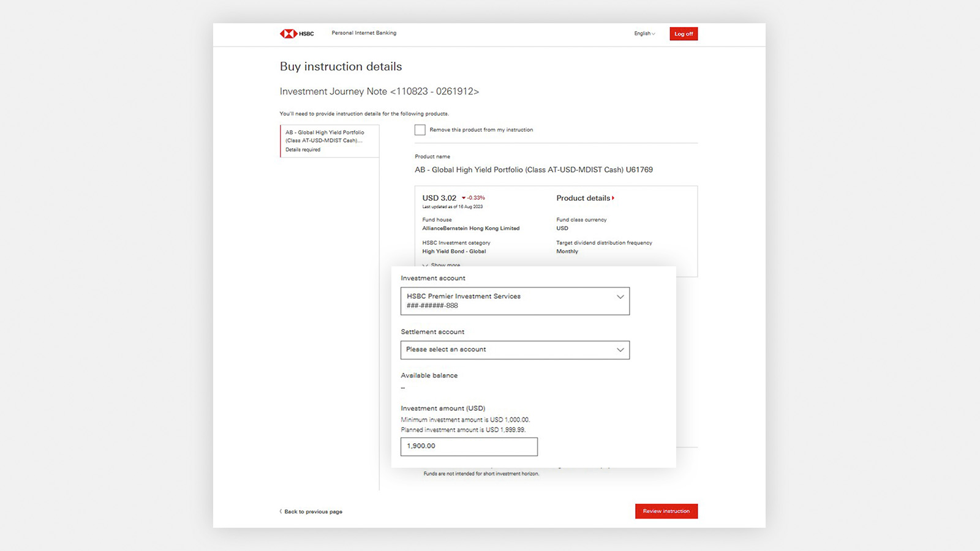This screenshot has height=551, width=980.
Task: Click the 'Buy instruction details' page title
Action: tap(341, 66)
